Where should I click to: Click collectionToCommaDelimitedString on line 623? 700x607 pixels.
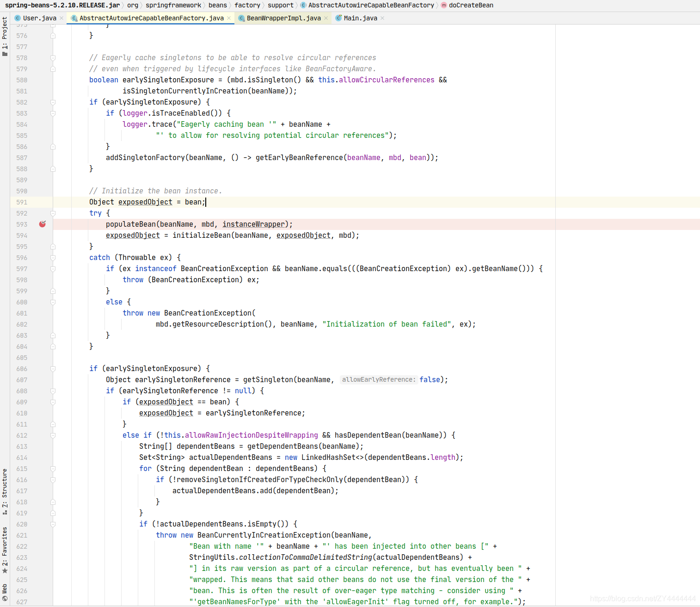pos(306,557)
